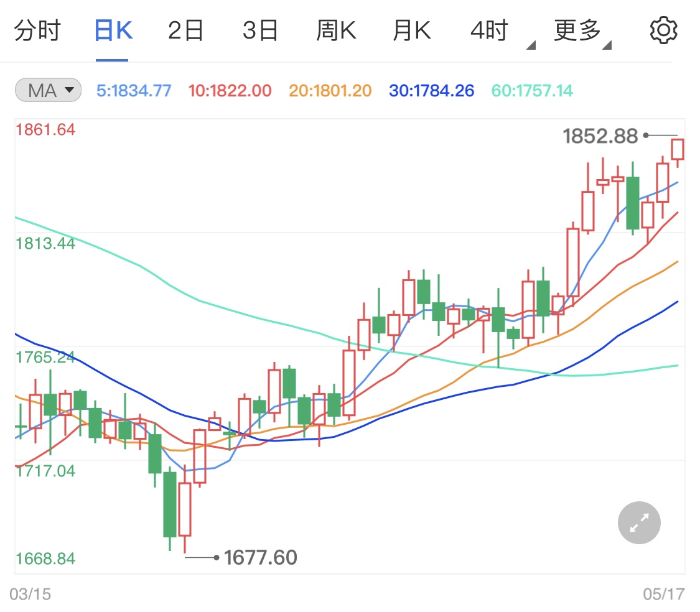Click the MA30 blue indicator value
700x612 pixels.
tap(431, 90)
